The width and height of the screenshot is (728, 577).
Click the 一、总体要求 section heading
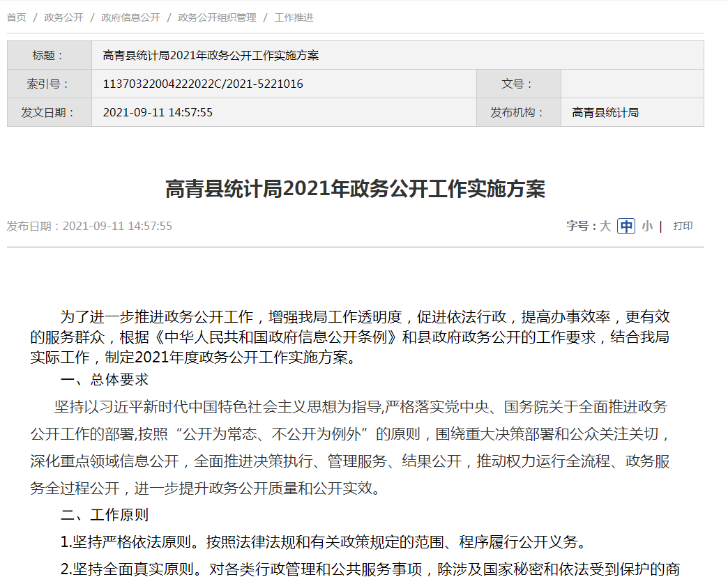point(105,380)
